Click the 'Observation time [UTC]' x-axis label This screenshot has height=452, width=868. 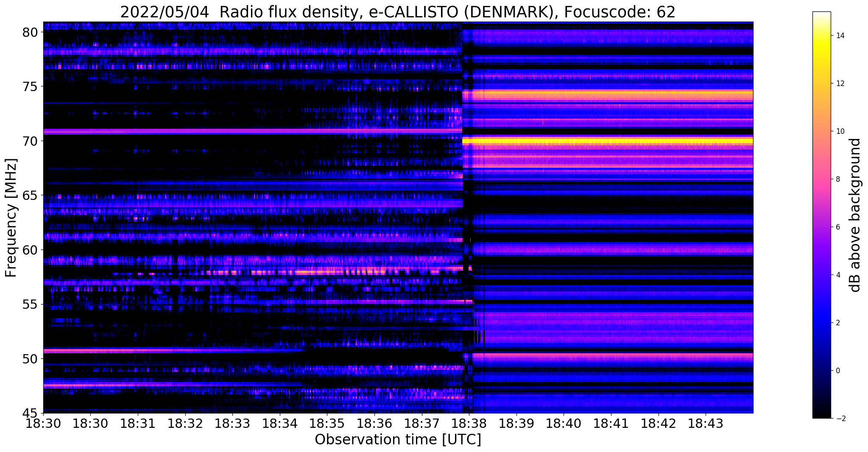point(398,440)
